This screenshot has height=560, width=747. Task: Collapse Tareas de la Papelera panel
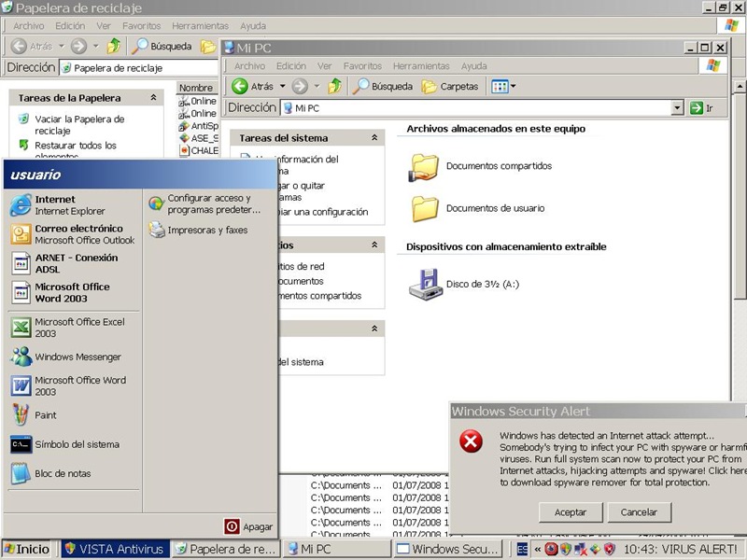click(x=153, y=98)
